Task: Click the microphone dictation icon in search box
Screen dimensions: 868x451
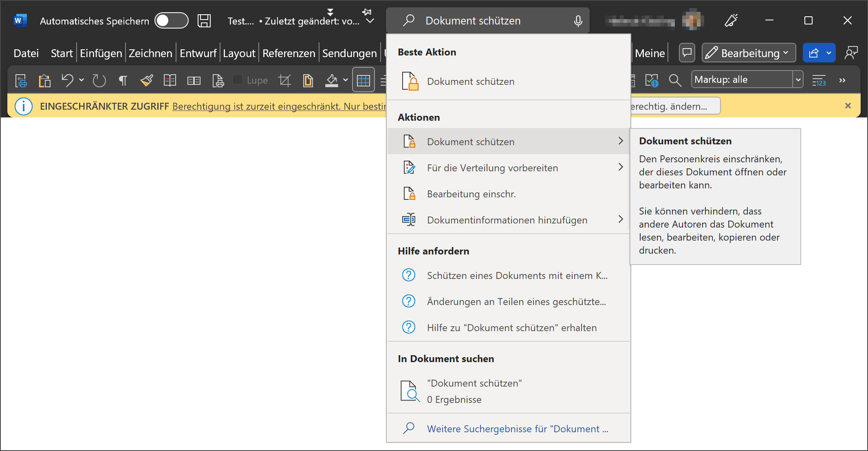Action: [x=578, y=21]
